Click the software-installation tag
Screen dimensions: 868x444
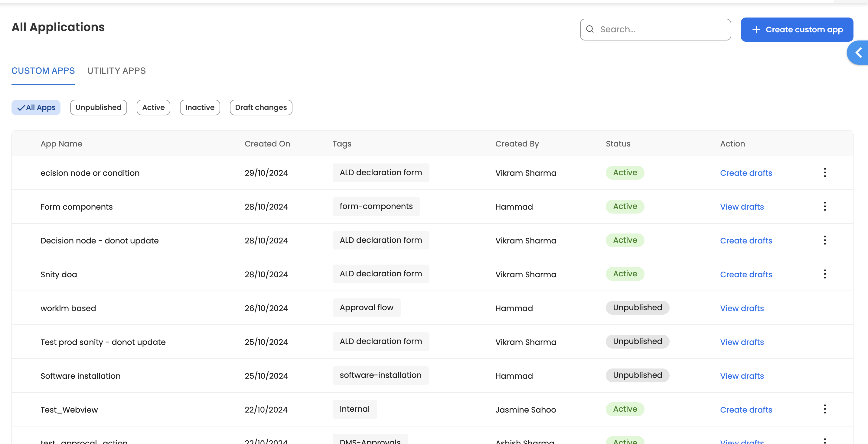(x=380, y=375)
